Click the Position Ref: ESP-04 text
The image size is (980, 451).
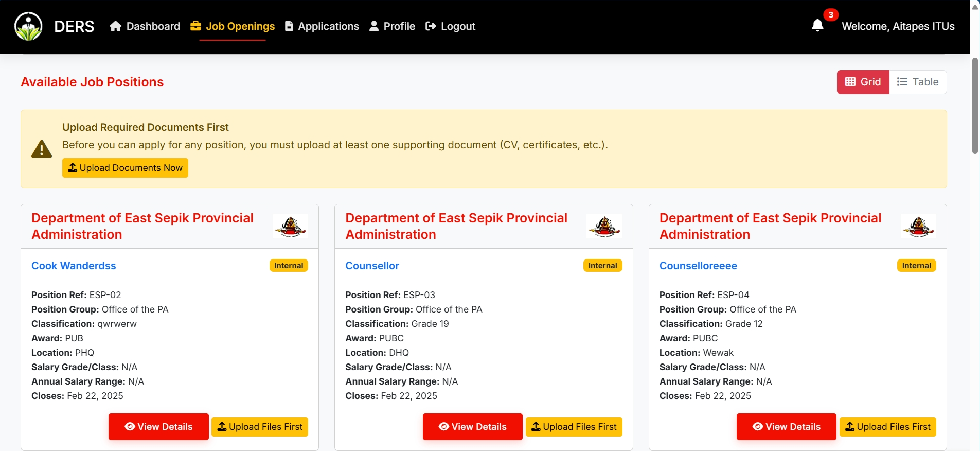click(x=704, y=295)
